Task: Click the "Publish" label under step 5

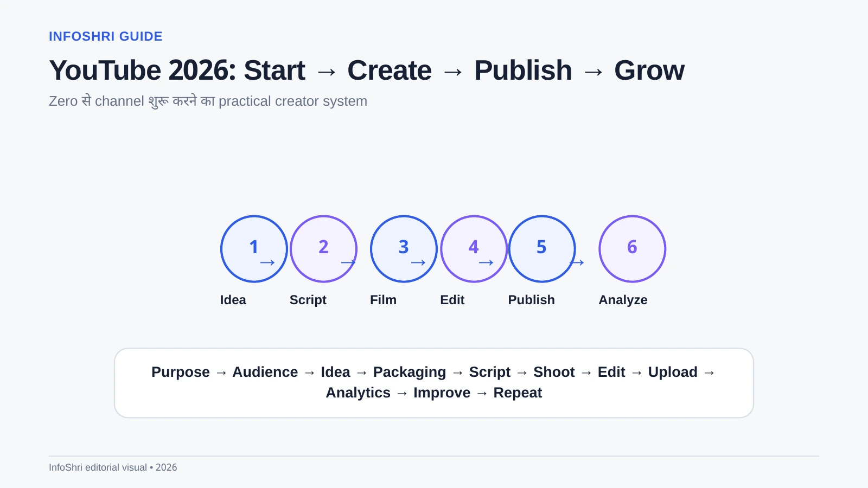Action: pos(531,300)
